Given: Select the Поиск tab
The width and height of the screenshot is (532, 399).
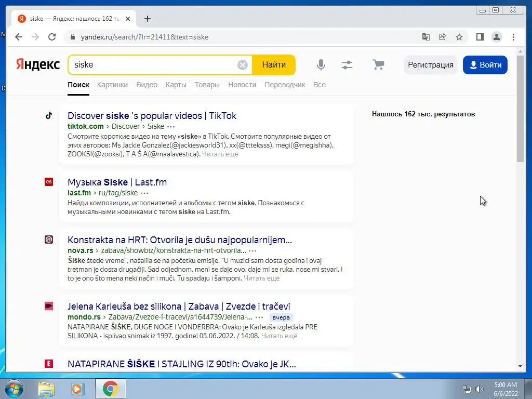Looking at the screenshot, I should pos(78,85).
